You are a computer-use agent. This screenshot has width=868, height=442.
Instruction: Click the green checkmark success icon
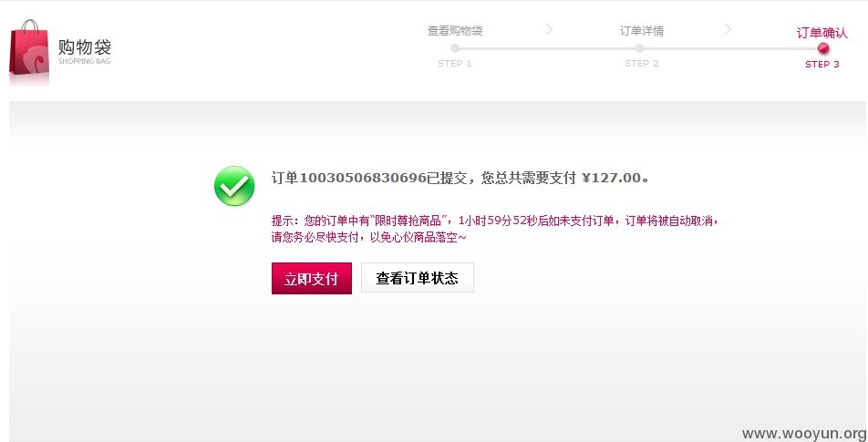tap(234, 186)
